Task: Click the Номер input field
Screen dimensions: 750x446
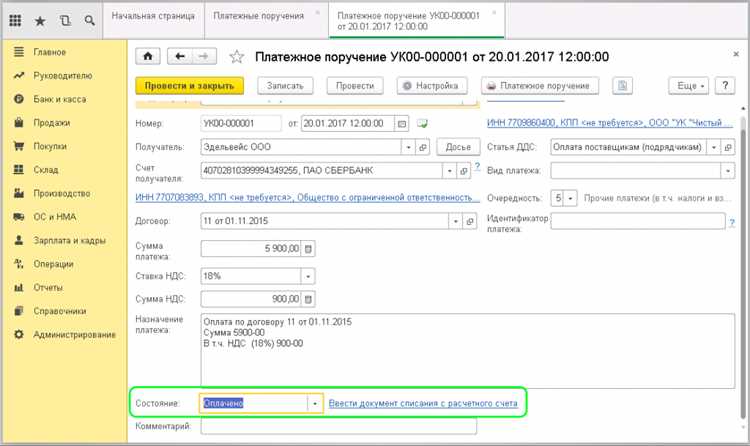Action: point(241,123)
